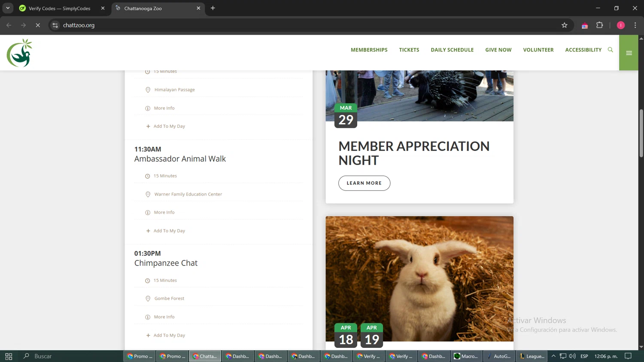The width and height of the screenshot is (644, 362).
Task: Open new browser tab with plus
Action: [x=213, y=8]
